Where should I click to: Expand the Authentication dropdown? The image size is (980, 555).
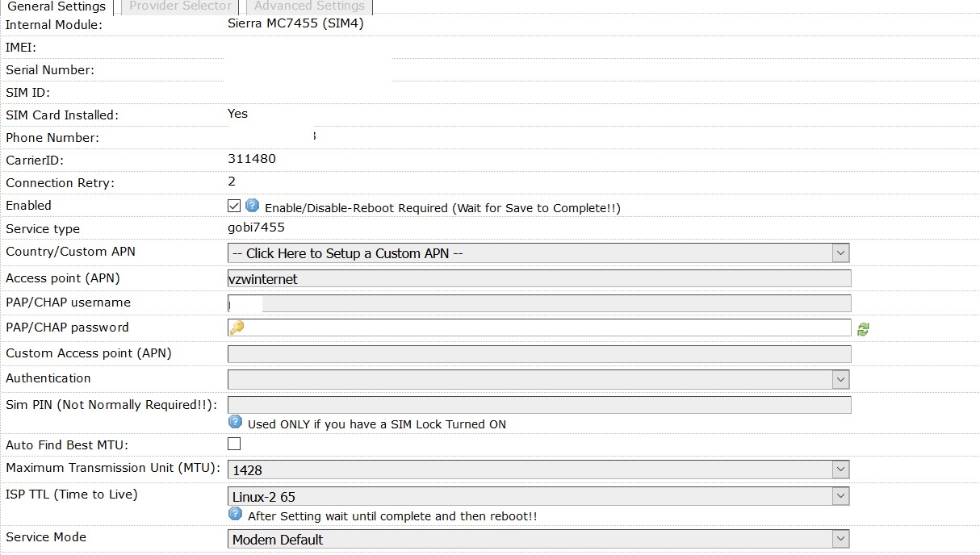(x=538, y=379)
